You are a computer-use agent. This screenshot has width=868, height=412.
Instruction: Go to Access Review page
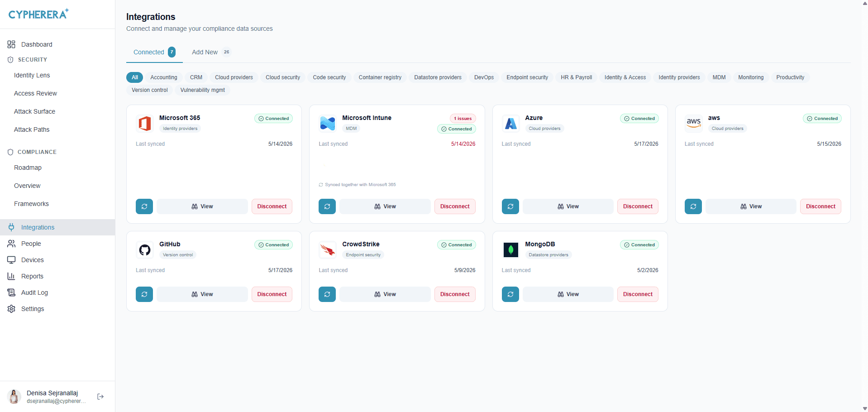36,93
